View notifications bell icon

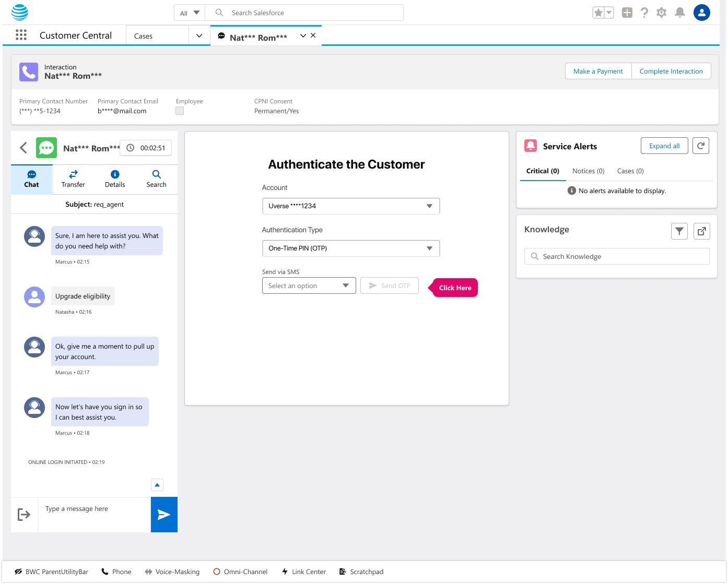[680, 13]
